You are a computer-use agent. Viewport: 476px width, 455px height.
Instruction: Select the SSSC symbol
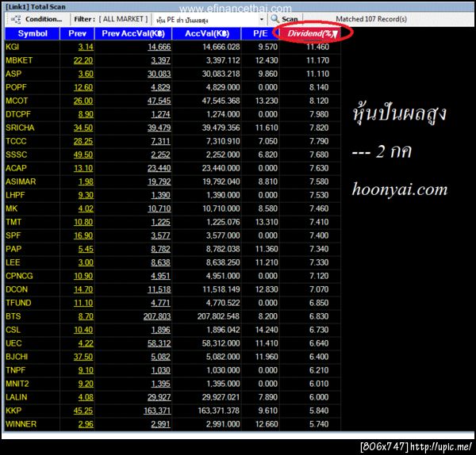pos(17,155)
